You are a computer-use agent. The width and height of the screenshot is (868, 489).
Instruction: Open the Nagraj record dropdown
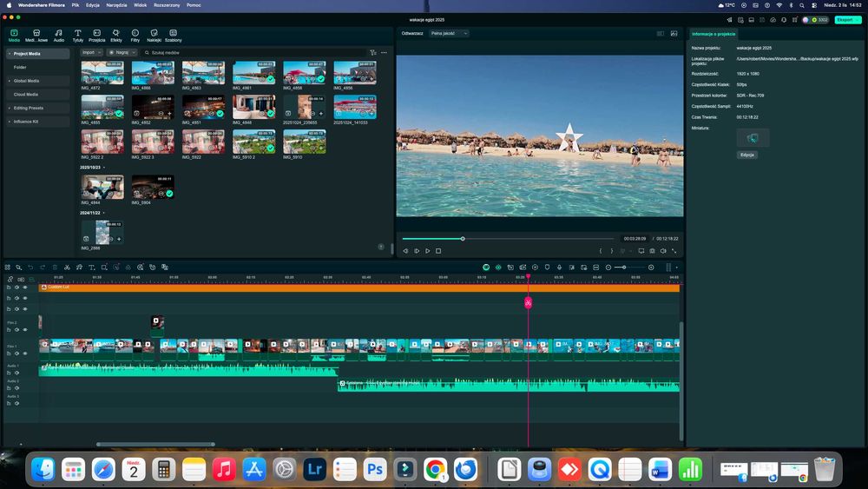click(122, 53)
